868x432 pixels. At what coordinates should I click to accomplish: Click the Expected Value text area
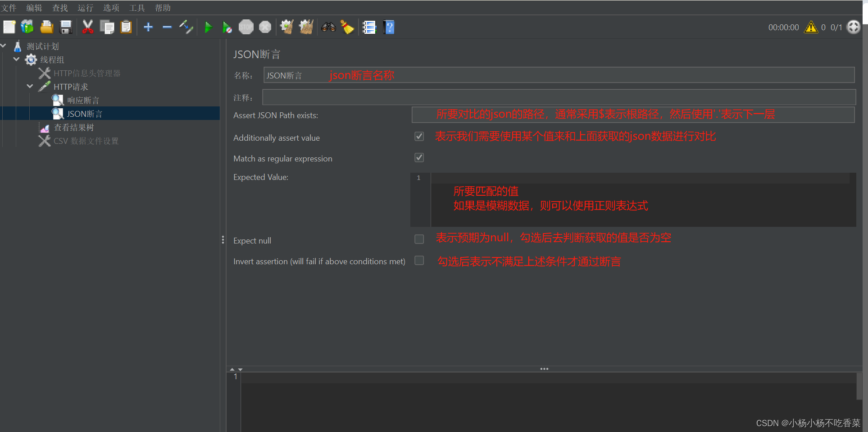[x=643, y=199]
